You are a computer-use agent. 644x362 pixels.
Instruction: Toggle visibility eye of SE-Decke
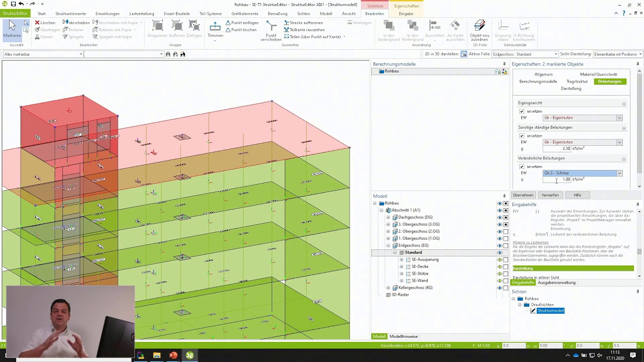[x=500, y=266]
